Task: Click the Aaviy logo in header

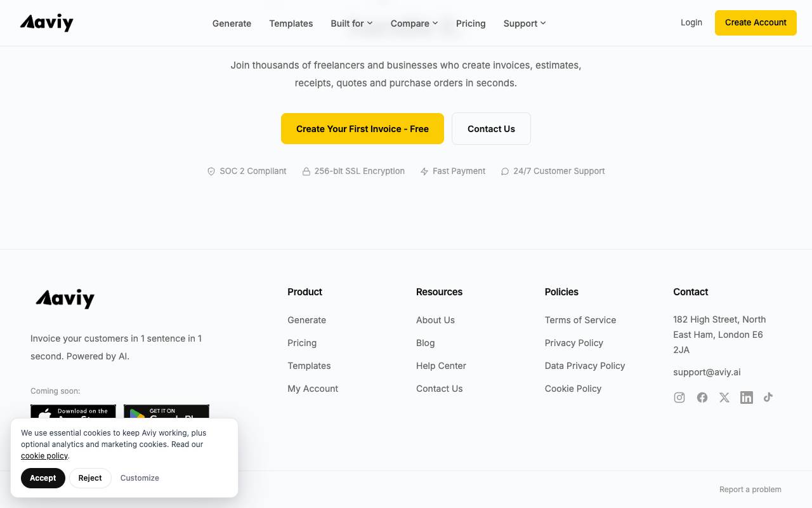Action: (47, 23)
